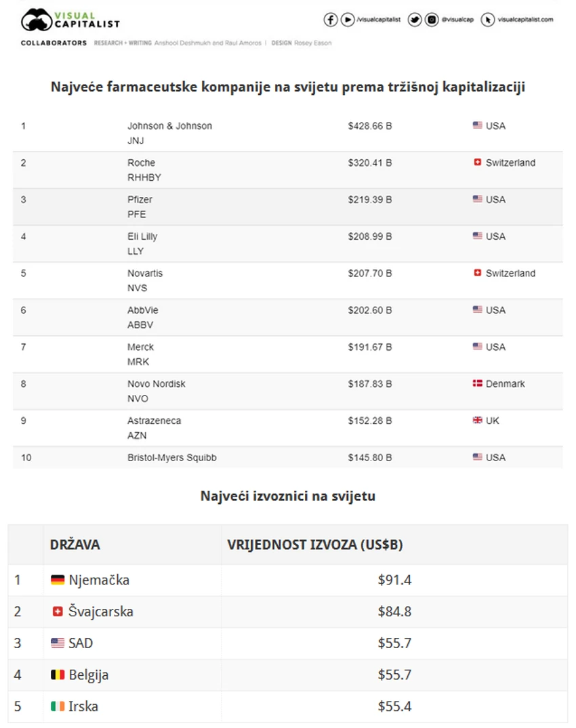Click the cursor icon beside visualcapitalist.com
The height and width of the screenshot is (728, 576).
pyautogui.click(x=488, y=20)
